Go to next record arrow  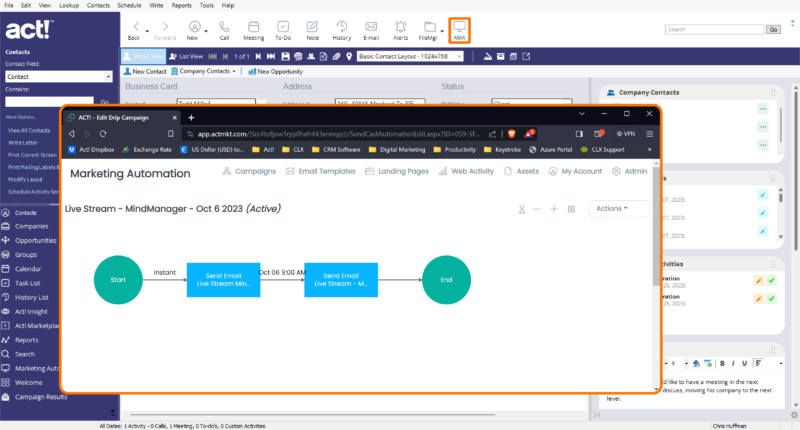tap(258, 57)
